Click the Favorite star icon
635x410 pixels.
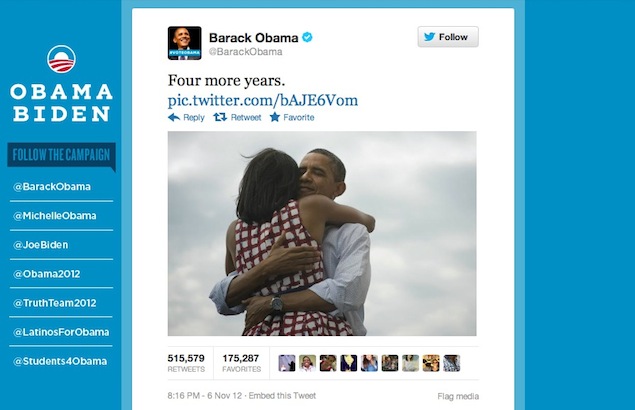(x=275, y=117)
